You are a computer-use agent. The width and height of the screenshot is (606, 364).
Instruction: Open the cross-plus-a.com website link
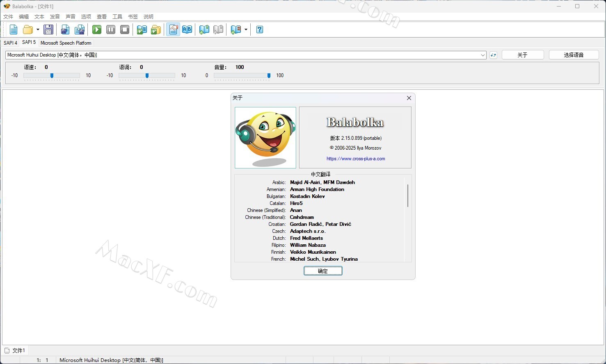[356, 159]
